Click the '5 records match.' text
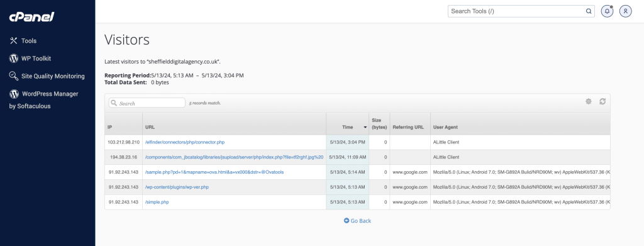 pyautogui.click(x=205, y=103)
